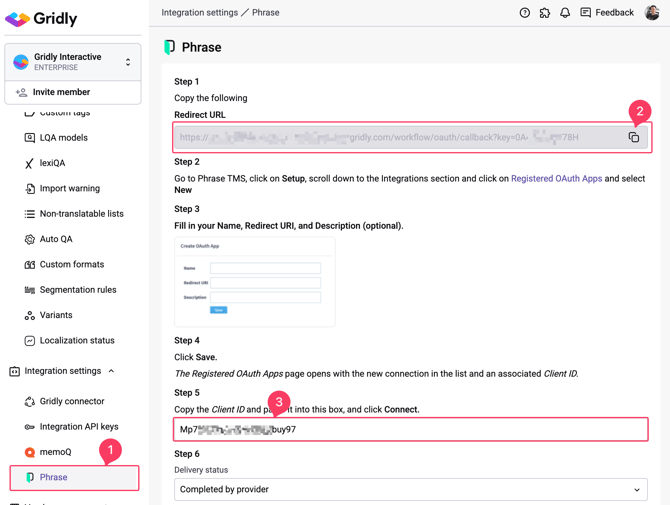This screenshot has width=670, height=505.
Task: Open the help question mark icon
Action: [524, 13]
